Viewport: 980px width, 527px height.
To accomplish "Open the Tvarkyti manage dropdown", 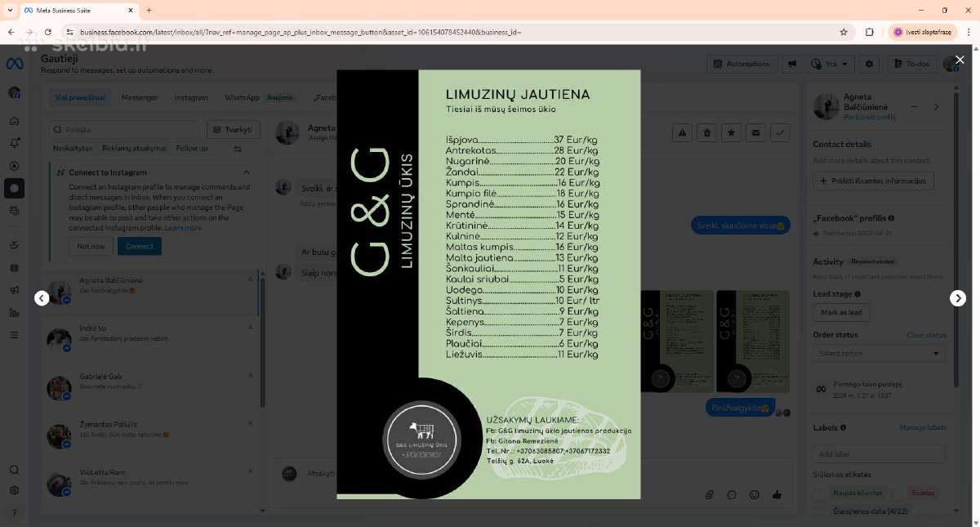I will click(233, 130).
